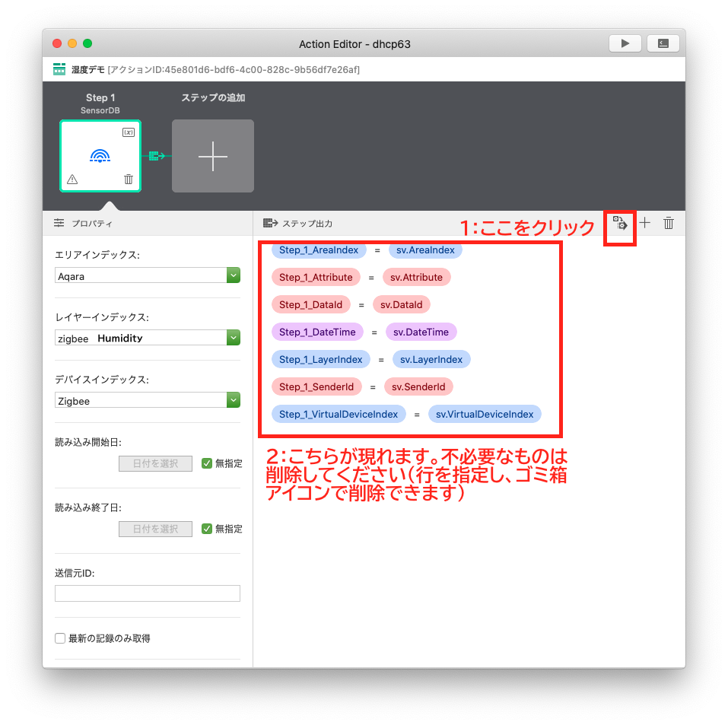Select the Step_1_DateTime variable
Screen dimensions: 728x725
[x=317, y=332]
